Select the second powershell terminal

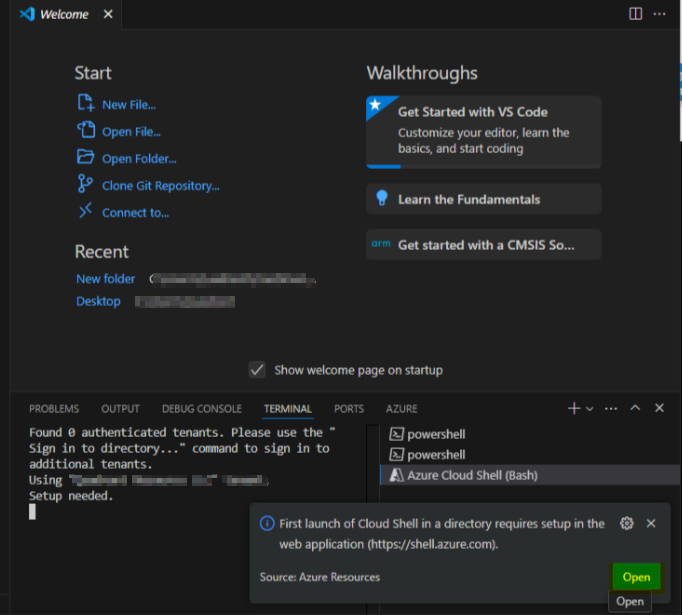pos(529,455)
